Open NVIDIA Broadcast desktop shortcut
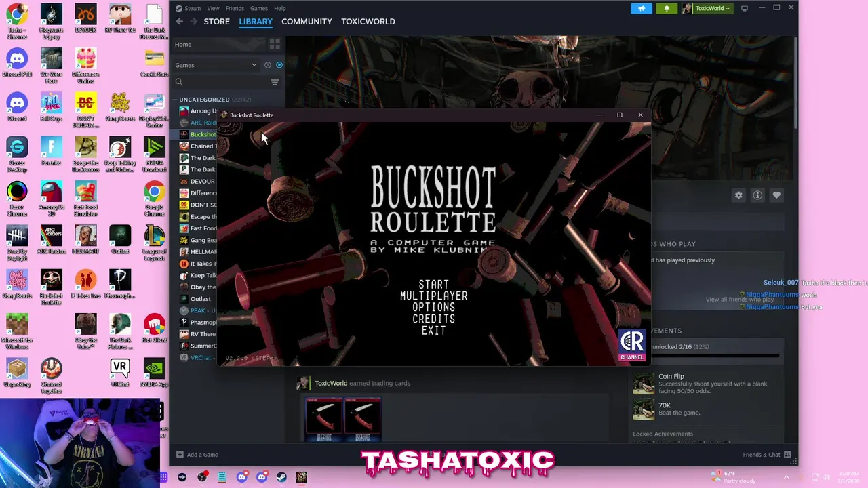The height and width of the screenshot is (488, 868). (155, 155)
